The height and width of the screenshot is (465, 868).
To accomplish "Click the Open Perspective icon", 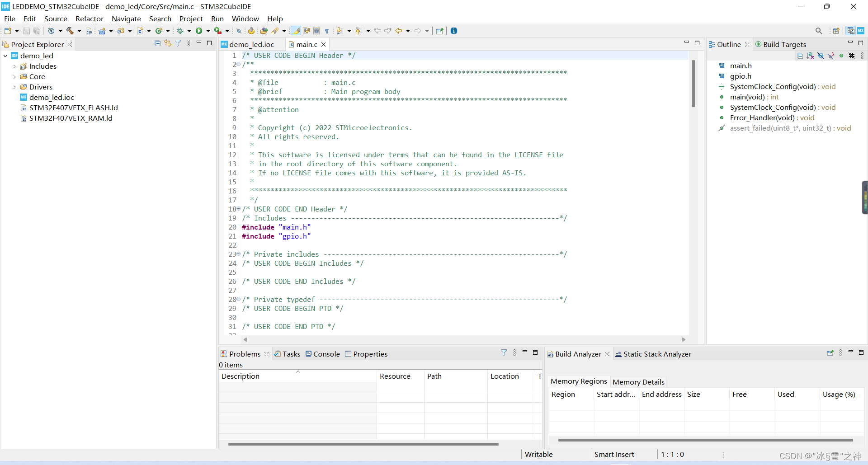I will [836, 31].
